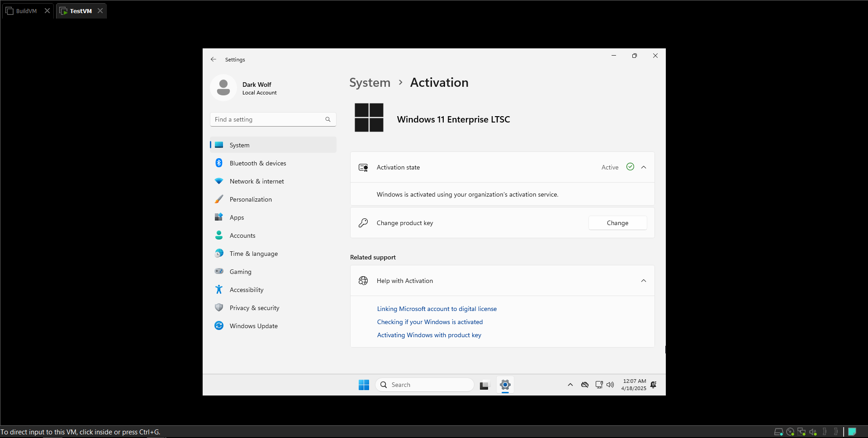Click the VM hard disk status icon
The height and width of the screenshot is (438, 868).
[x=779, y=432]
